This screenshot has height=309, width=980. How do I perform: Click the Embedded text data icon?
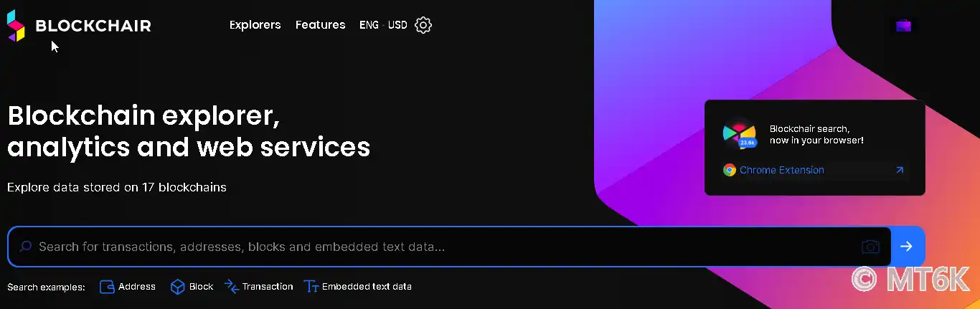(x=311, y=287)
